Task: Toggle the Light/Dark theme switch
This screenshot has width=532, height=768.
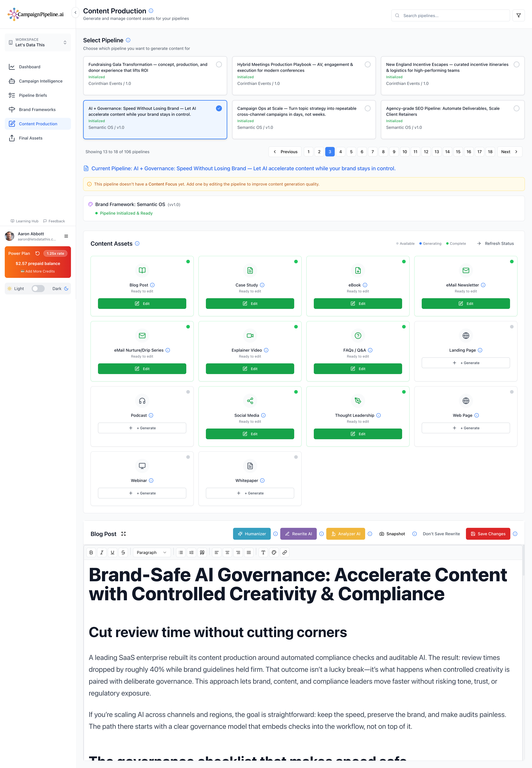Action: [x=38, y=289]
